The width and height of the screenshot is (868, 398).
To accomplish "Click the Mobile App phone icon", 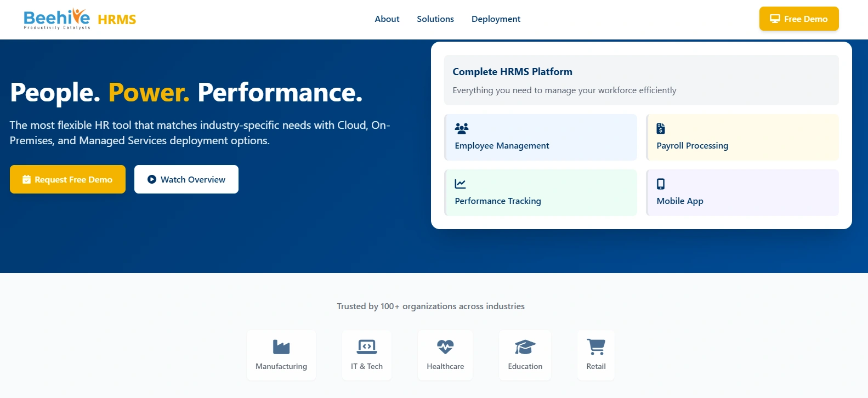I will click(x=661, y=184).
